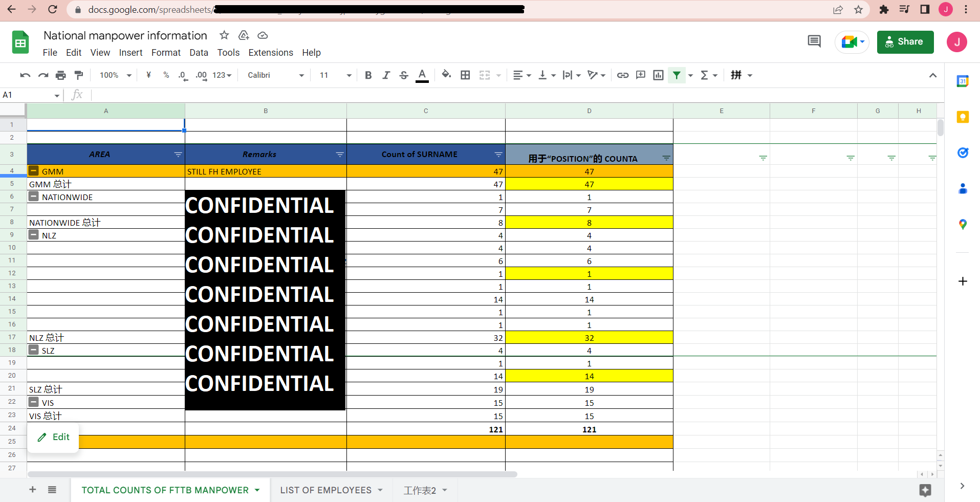Screen dimensions: 980x502
Task: Hide the menus with the chevron arrow
Action: pos(932,75)
